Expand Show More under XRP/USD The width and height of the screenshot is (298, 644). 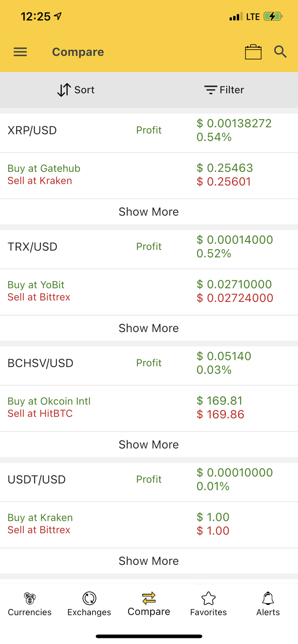click(149, 212)
